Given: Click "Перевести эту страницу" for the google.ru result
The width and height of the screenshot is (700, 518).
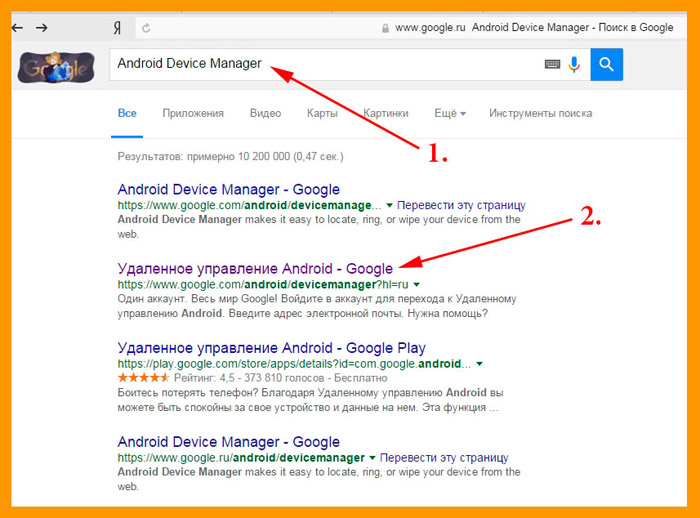Looking at the screenshot, I should [x=444, y=458].
